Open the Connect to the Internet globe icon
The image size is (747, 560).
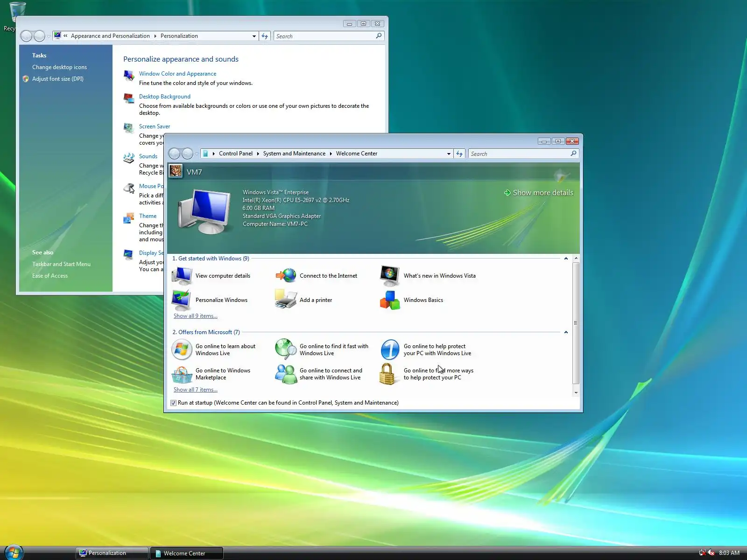[x=286, y=275]
